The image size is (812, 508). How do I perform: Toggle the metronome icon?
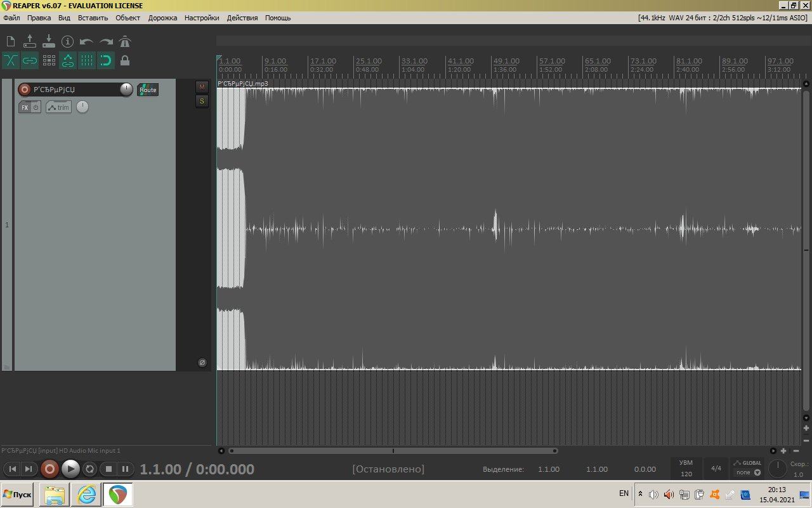pos(125,42)
